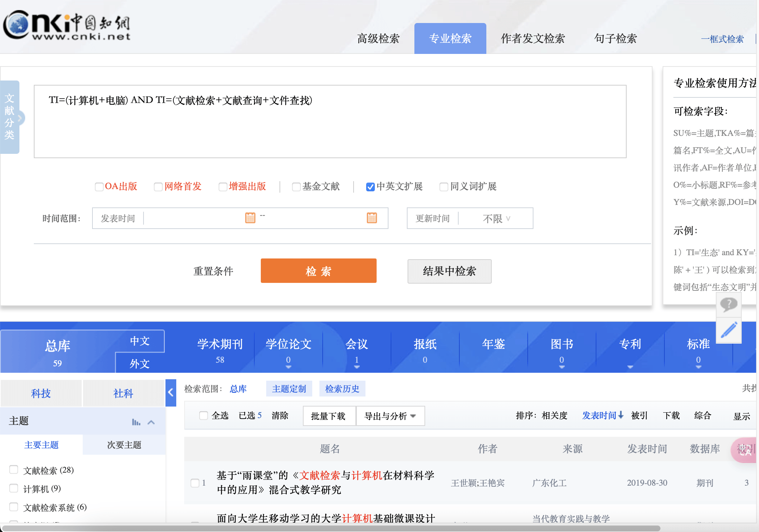Screen dimensions: 759x532
Task: Open the 作者发文检索 tab
Action: pyautogui.click(x=533, y=38)
